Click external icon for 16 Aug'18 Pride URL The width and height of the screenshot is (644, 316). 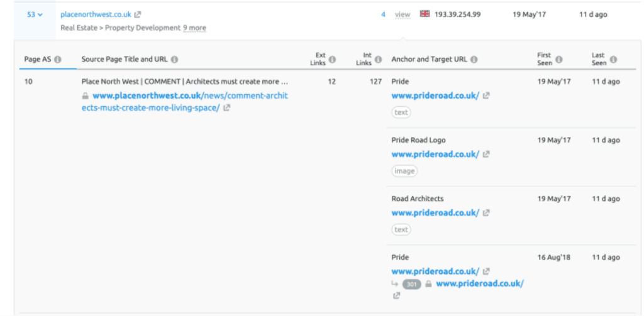[486, 271]
